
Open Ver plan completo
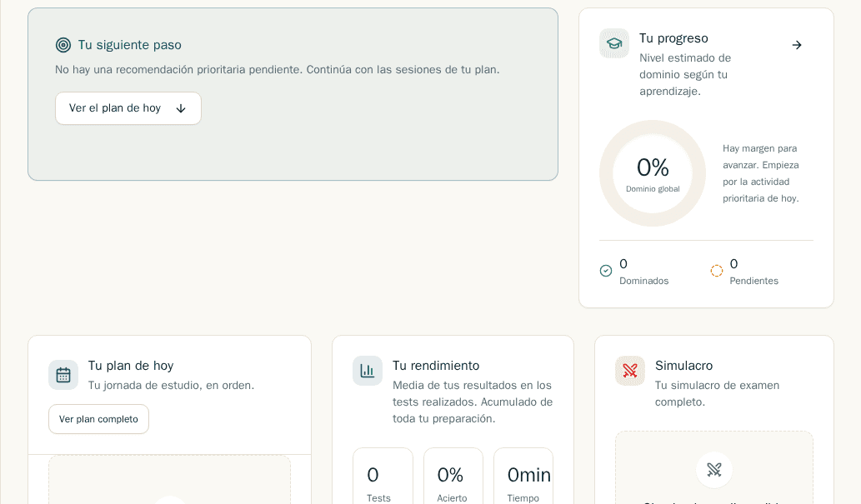[99, 419]
